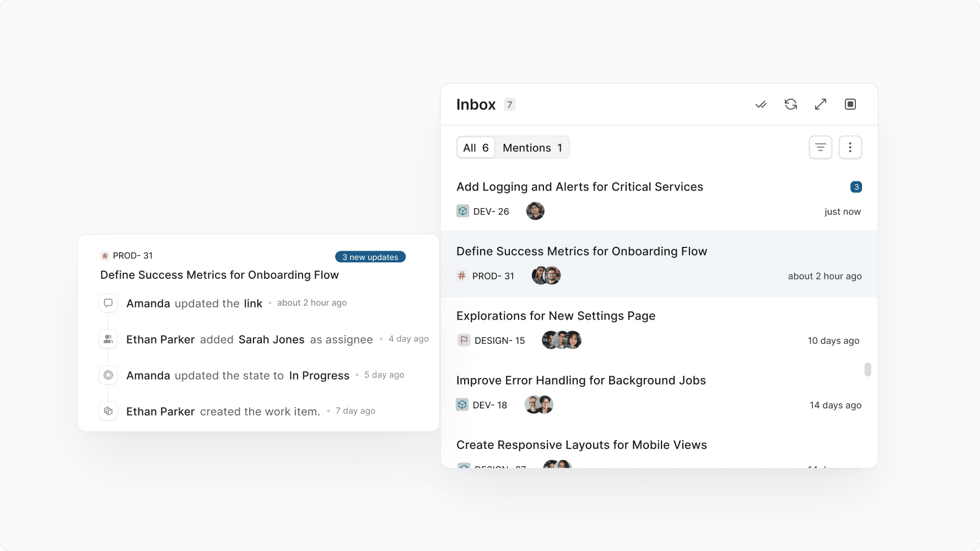
Task: Switch to side peek view
Action: (850, 104)
